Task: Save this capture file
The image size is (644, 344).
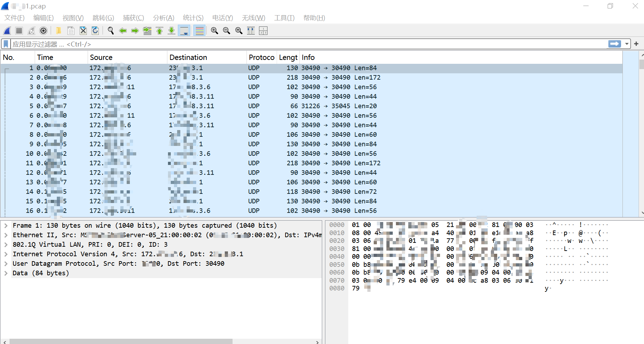Action: pos(71,31)
